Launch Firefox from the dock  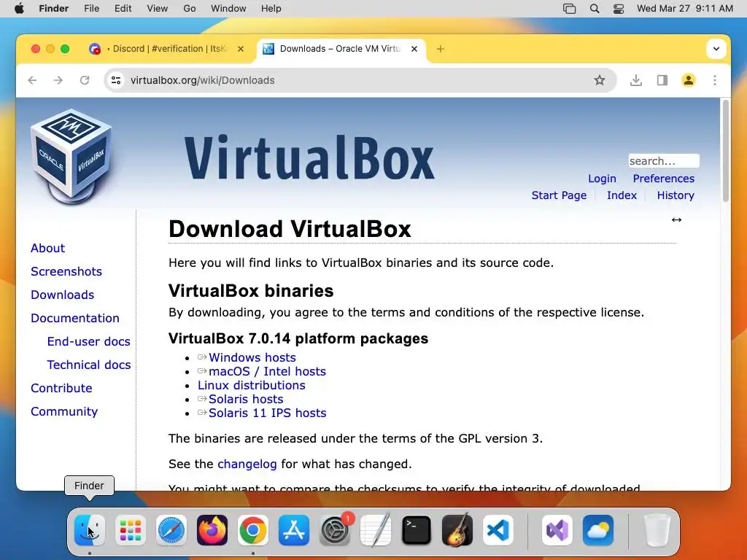(x=212, y=530)
